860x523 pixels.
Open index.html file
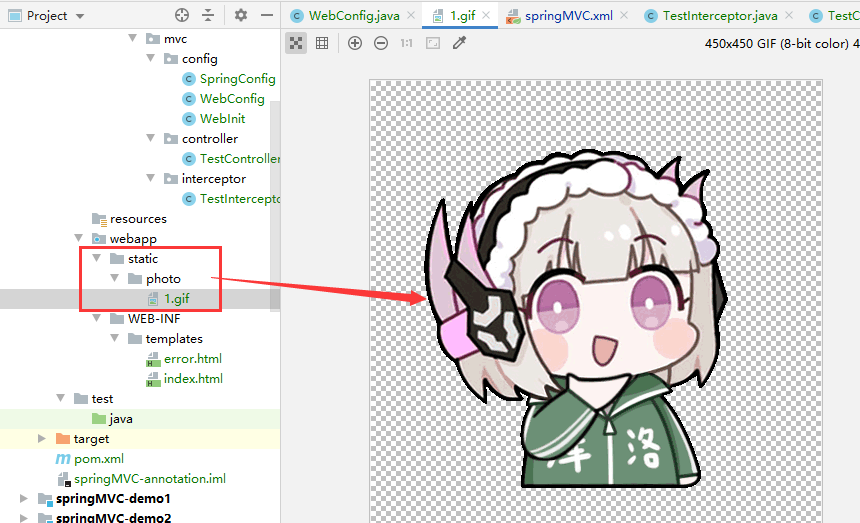[x=193, y=379]
